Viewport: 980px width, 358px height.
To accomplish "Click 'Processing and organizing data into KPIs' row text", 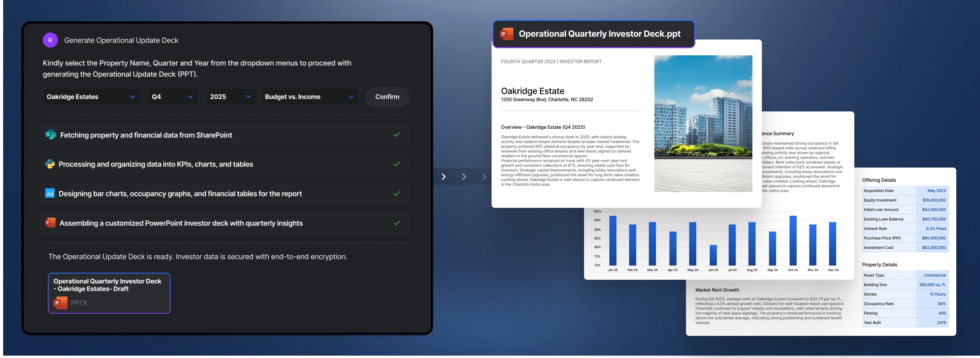I will pyautogui.click(x=156, y=164).
